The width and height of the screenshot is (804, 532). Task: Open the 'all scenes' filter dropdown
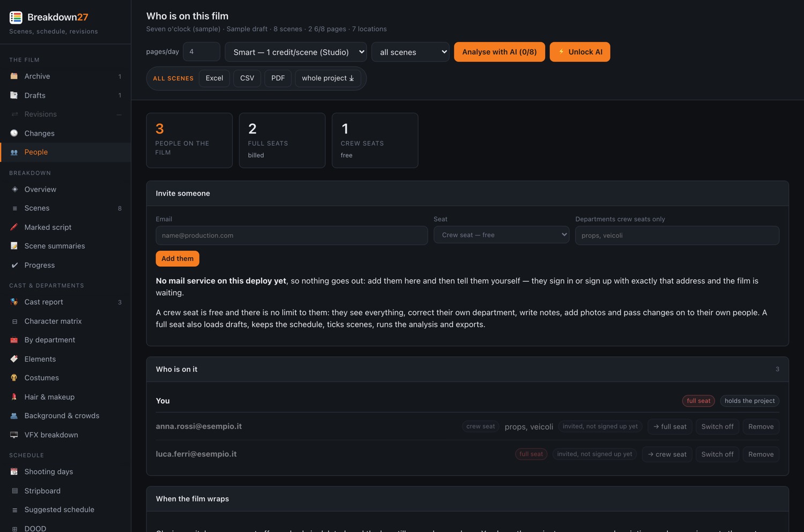tap(411, 52)
